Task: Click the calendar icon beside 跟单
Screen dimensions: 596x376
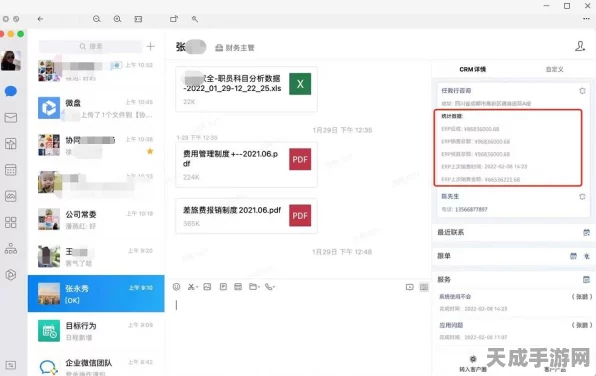Action: (573, 256)
